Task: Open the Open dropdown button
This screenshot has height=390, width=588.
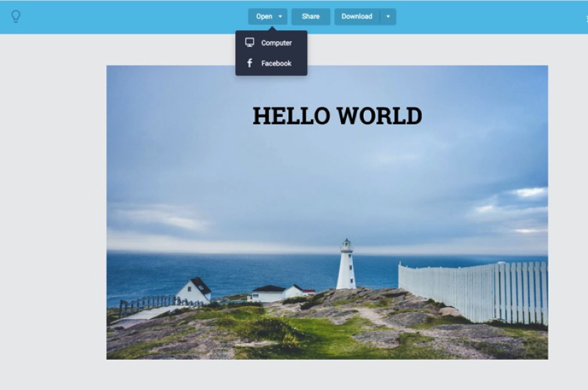Action: pyautogui.click(x=268, y=16)
